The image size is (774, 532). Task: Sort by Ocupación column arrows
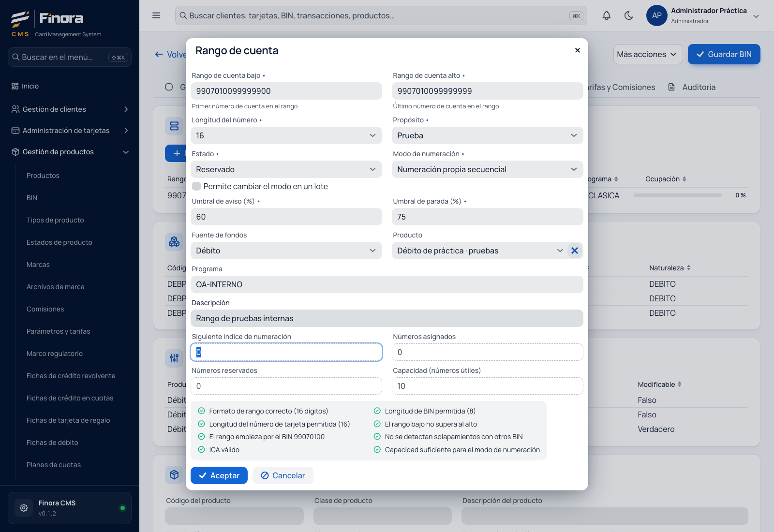click(684, 179)
